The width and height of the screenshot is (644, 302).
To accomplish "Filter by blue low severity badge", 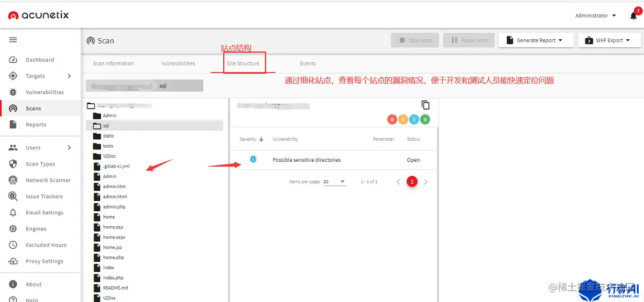I will coord(414,119).
